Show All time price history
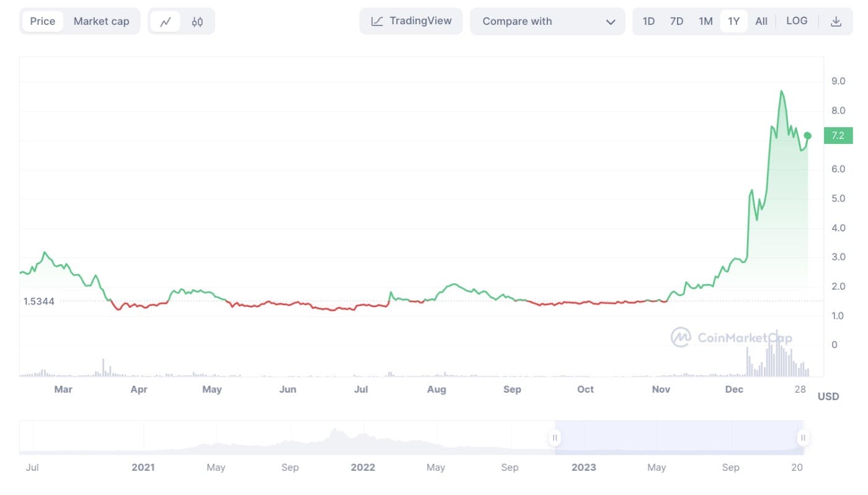Screen dimensions: 868x495 click(x=761, y=21)
